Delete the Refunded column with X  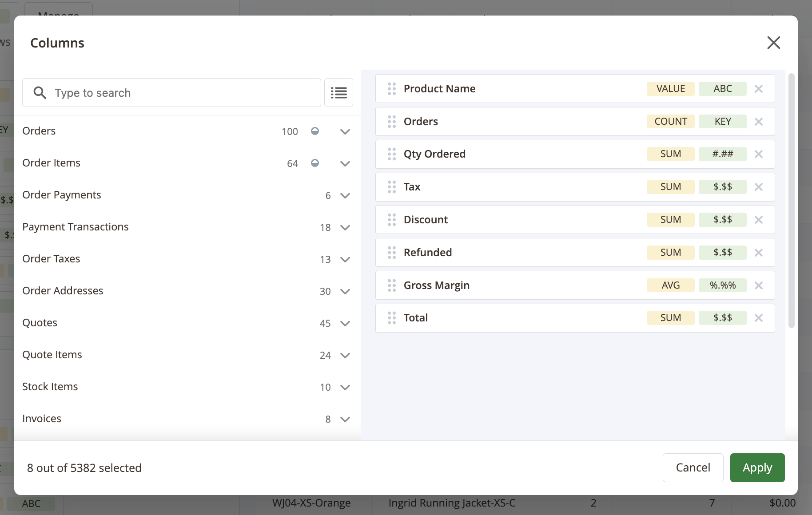click(759, 253)
